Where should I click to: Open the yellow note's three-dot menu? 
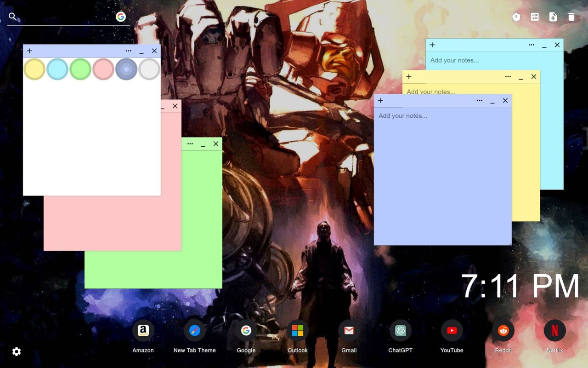[508, 77]
